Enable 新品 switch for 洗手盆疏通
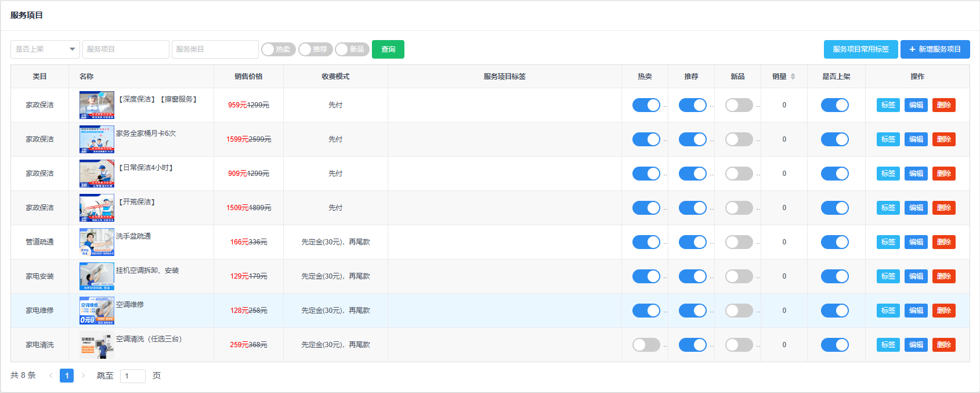Image resolution: width=980 pixels, height=393 pixels. (739, 242)
